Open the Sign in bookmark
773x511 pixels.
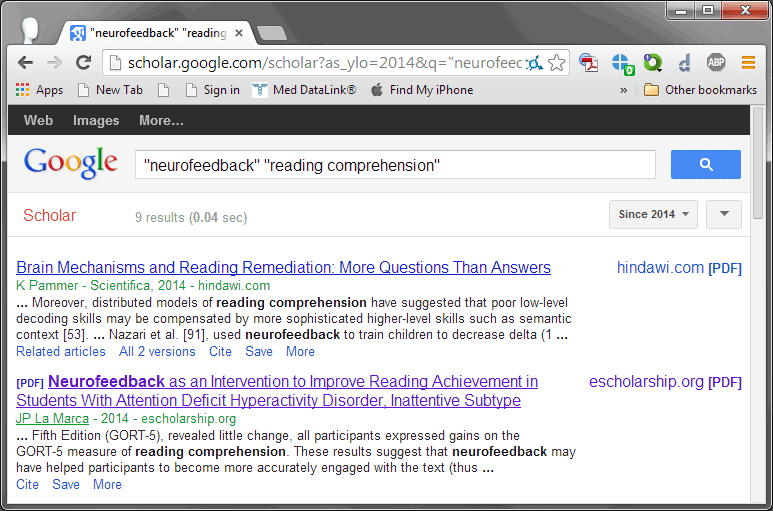[212, 90]
